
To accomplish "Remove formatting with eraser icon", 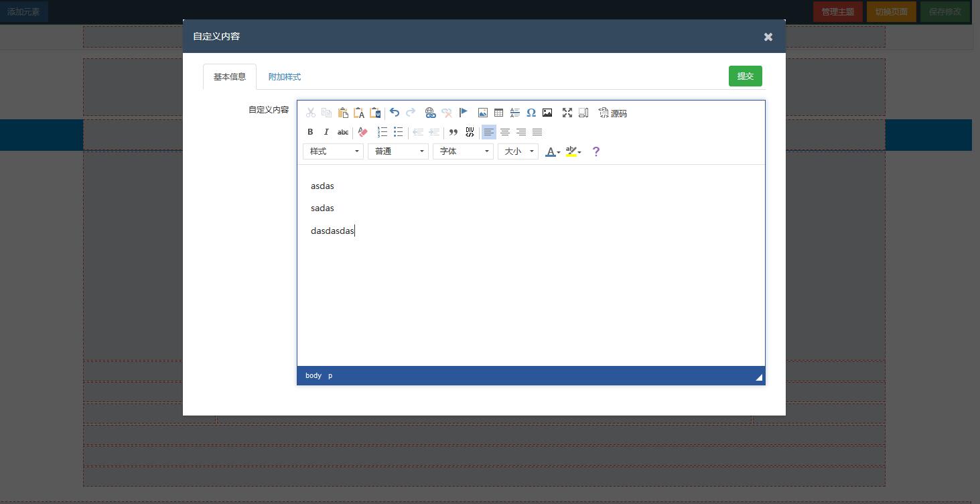I will tap(362, 132).
